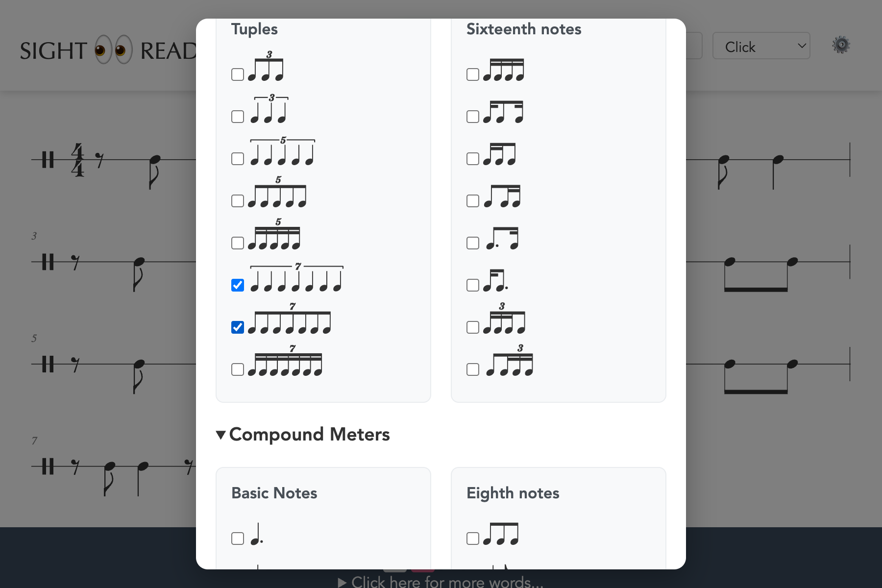
Task: Expand 'Click here for more words' disclosure
Action: (441, 582)
